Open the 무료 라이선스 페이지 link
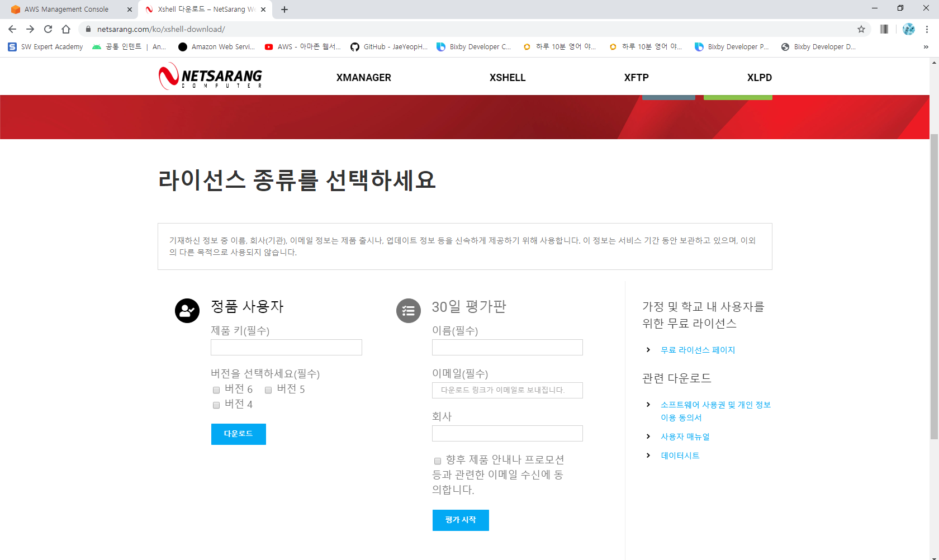The image size is (939, 560). point(698,350)
